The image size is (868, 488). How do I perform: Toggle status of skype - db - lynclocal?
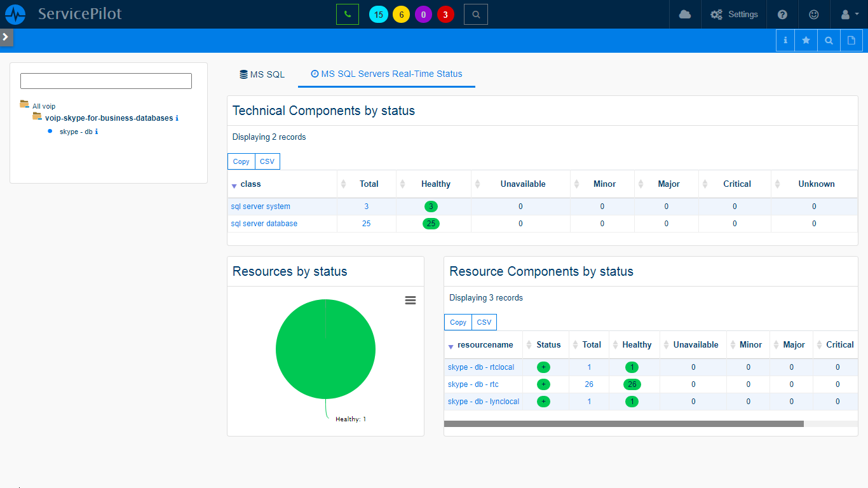(x=543, y=402)
